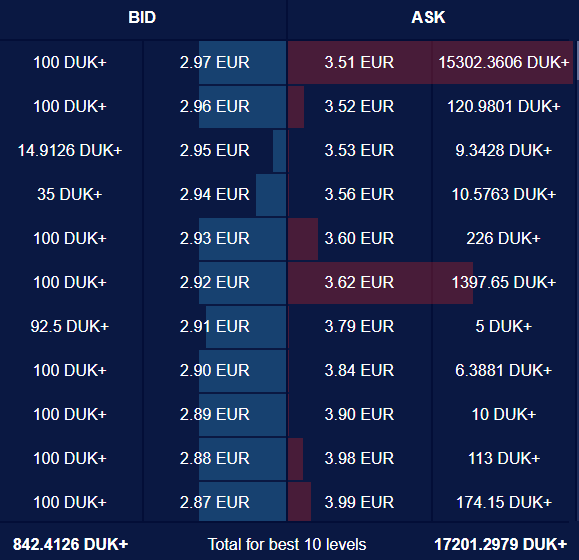Select the 2.94 EUR bid level
The width and height of the screenshot is (579, 560).
pyautogui.click(x=215, y=194)
